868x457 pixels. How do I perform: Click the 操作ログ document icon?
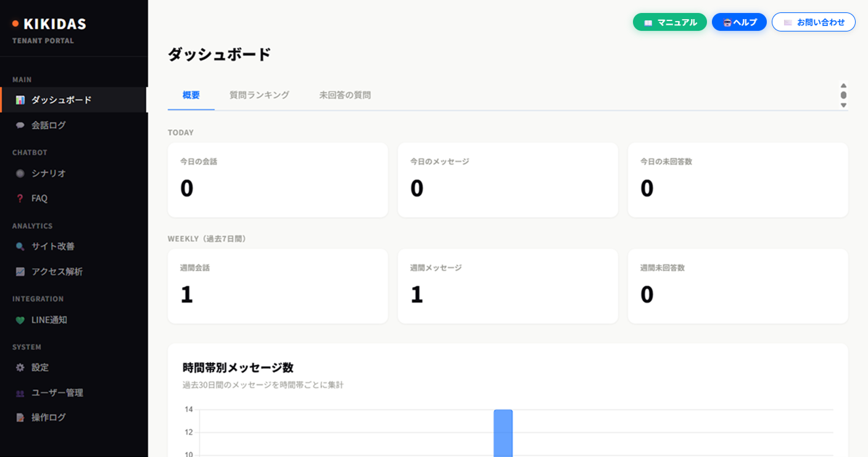[x=20, y=417]
